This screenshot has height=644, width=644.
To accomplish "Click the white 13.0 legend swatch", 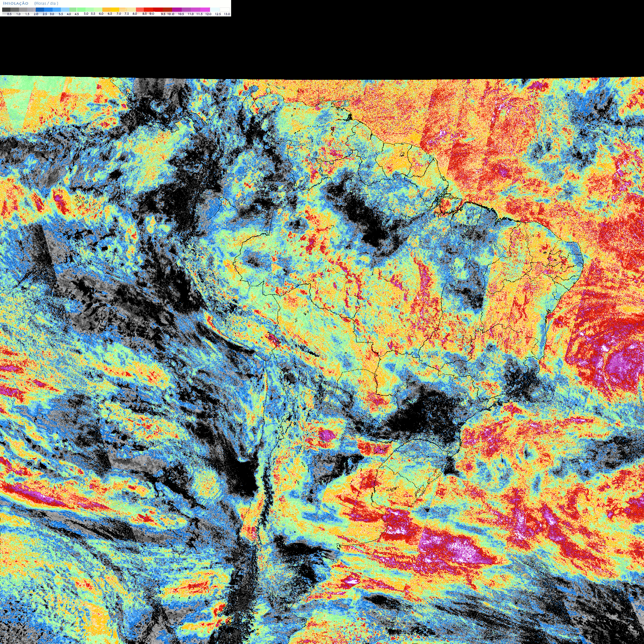I will coord(225,10).
